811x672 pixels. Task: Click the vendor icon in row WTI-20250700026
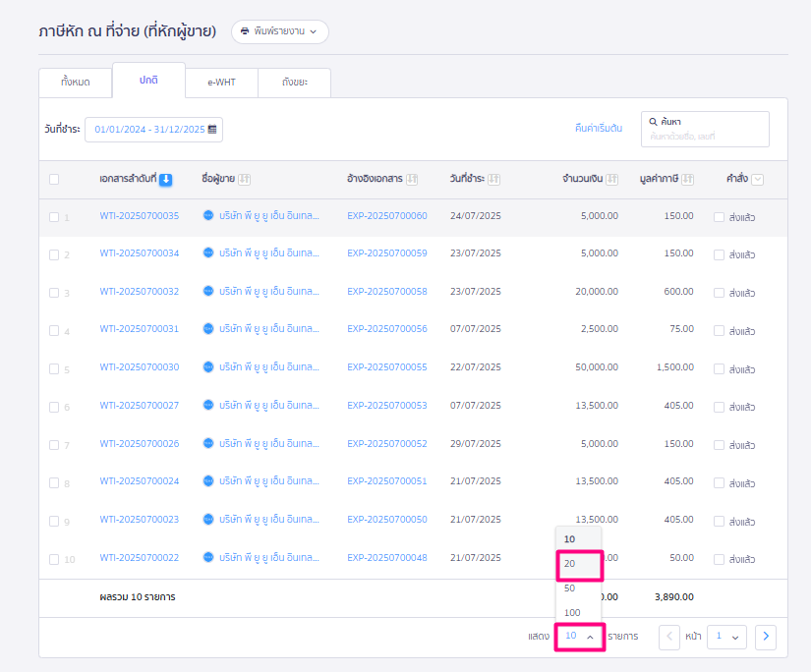tap(208, 443)
